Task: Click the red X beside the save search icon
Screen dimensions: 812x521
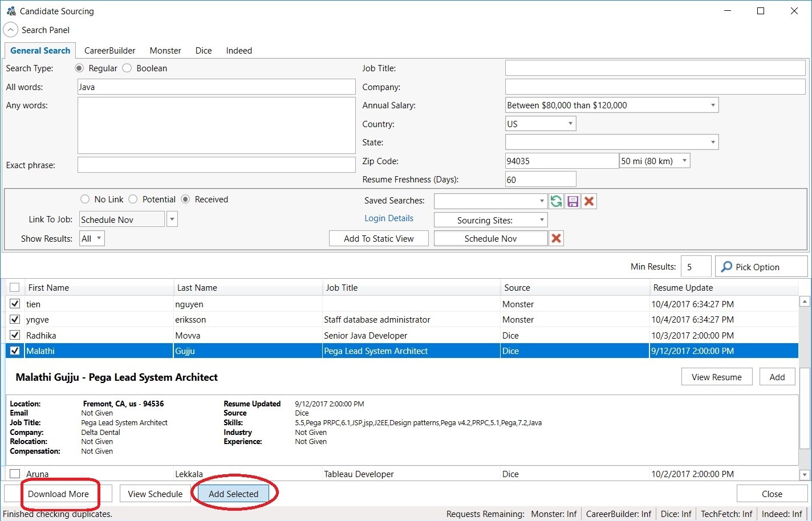Action: click(589, 201)
